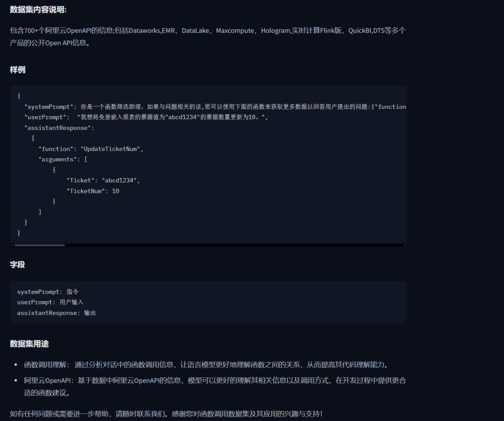Click the "TicketNum": 10 line

(x=93, y=191)
